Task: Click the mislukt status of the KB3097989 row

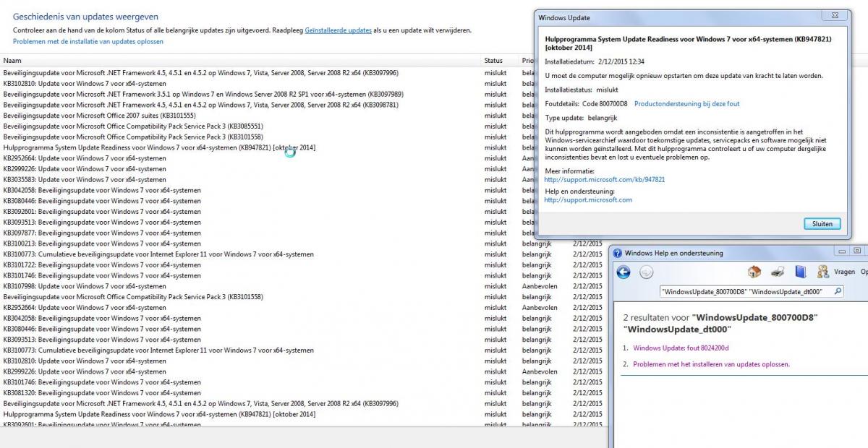Action: [495, 94]
